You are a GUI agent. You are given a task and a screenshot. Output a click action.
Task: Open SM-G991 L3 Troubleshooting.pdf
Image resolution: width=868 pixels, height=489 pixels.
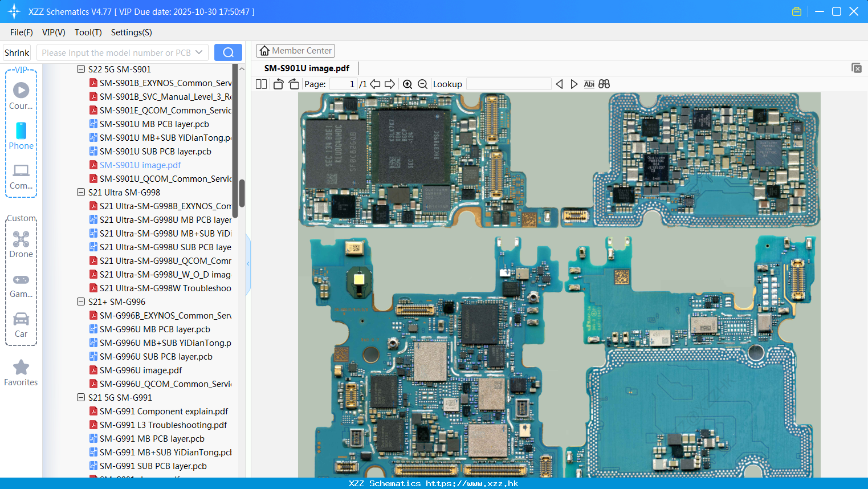click(x=163, y=425)
